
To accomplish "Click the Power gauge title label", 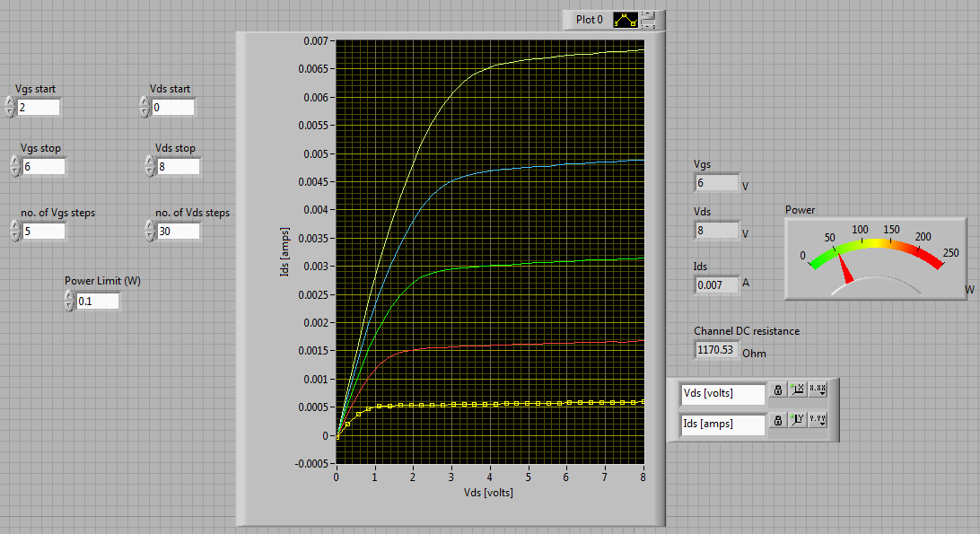I will point(800,210).
